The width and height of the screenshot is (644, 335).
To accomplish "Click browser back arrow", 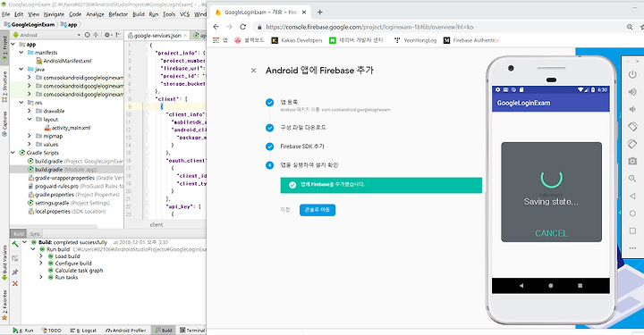I will click(x=216, y=27).
